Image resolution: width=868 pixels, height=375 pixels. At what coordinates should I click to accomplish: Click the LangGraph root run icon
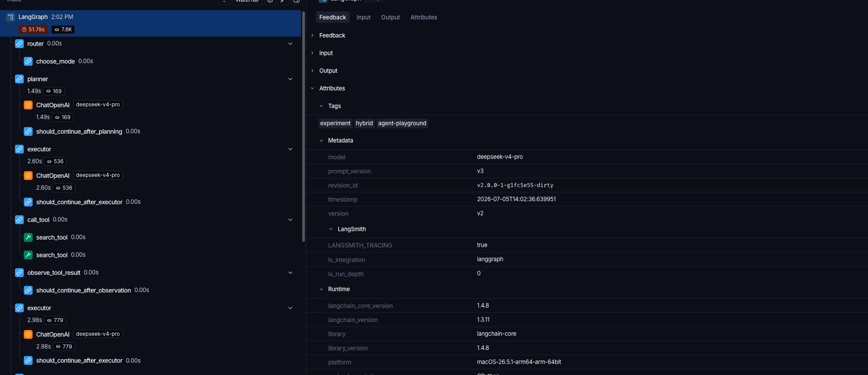11,17
